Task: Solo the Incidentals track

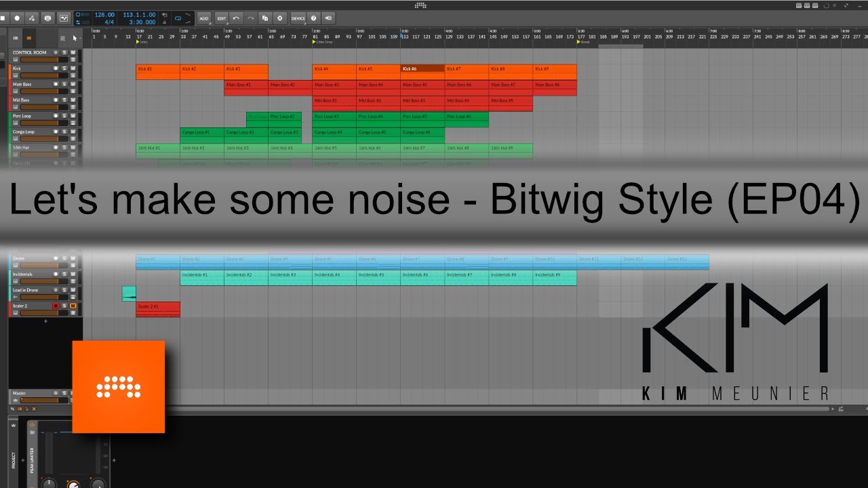Action: (64, 274)
